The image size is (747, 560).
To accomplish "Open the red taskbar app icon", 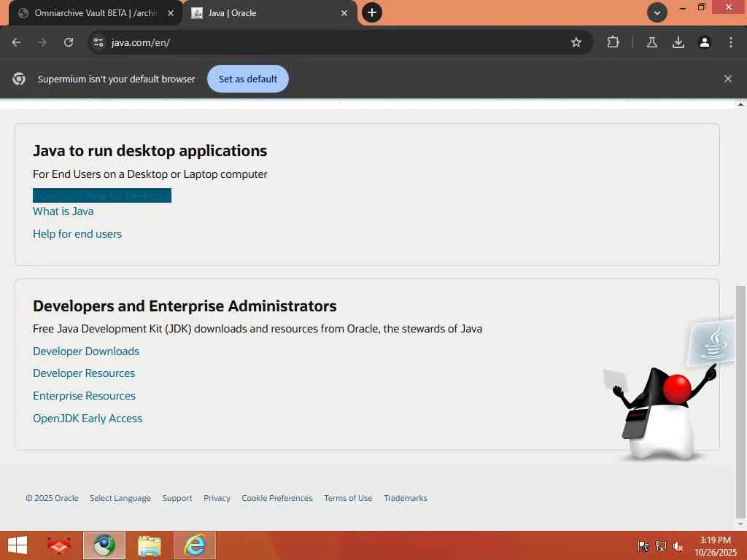I will pyautogui.click(x=59, y=545).
